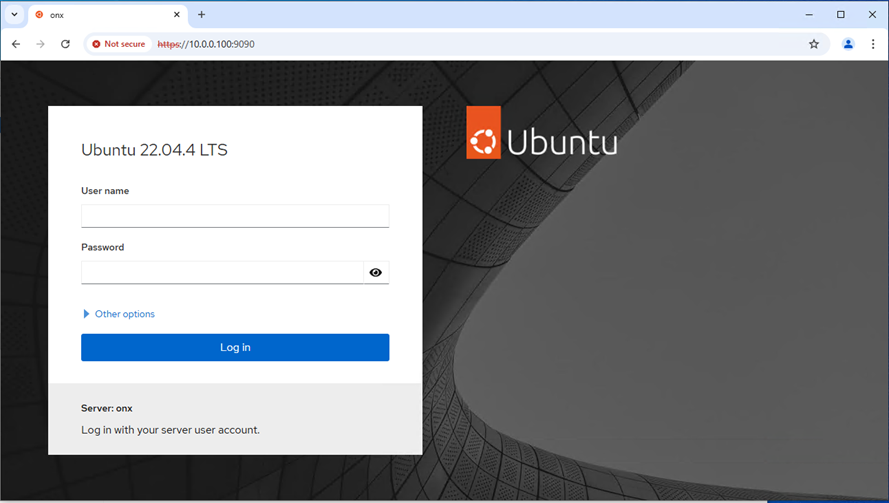Open a new tab with plus button
Screen dimensions: 889x503
[x=201, y=15]
